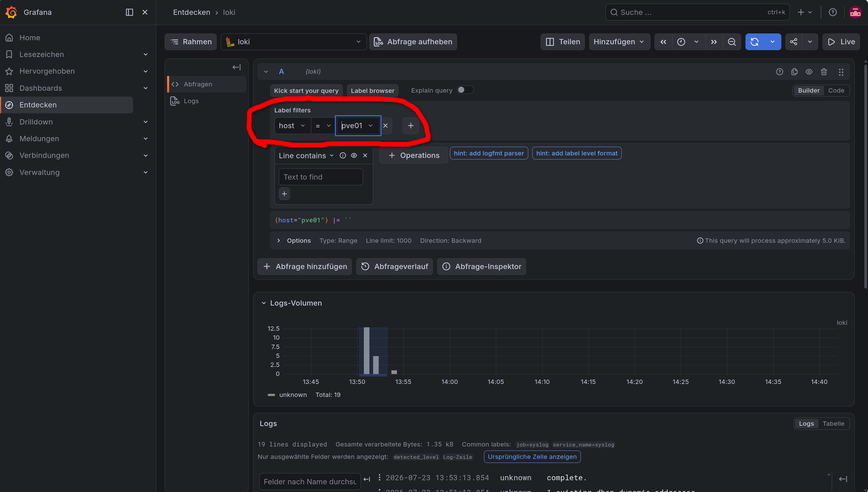Switch query editor to Code mode
The height and width of the screenshot is (492, 868).
(x=836, y=90)
